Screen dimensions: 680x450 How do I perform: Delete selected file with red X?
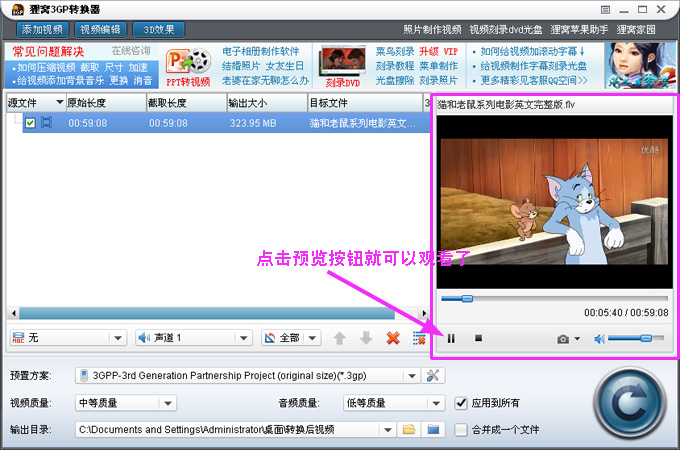(x=393, y=338)
